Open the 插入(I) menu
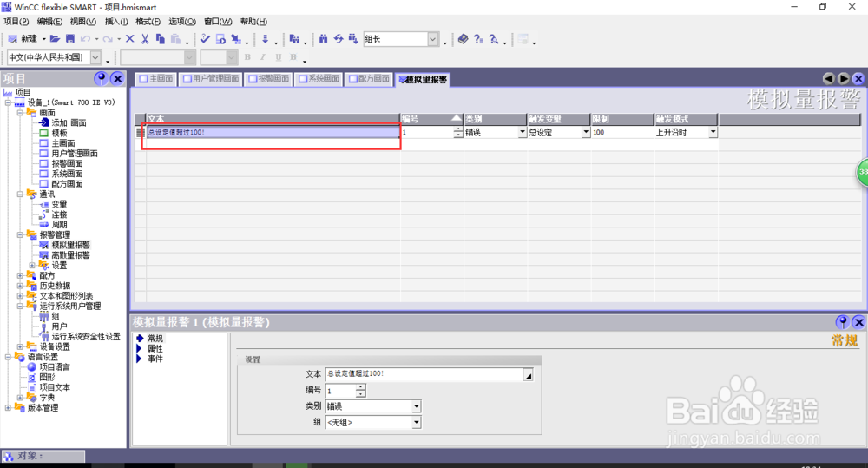 click(116, 22)
